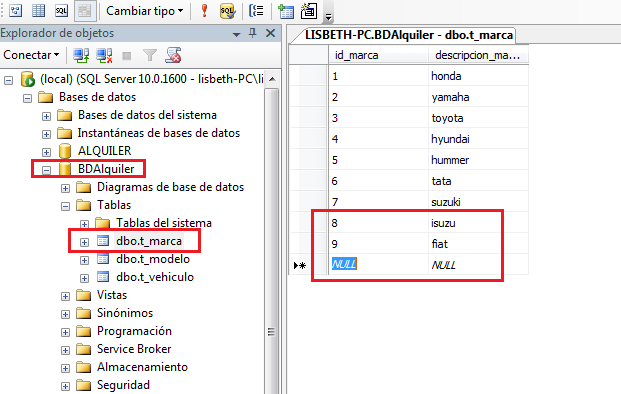Viewport: 621px width, 394px height.
Task: Show the criteria grid pane icon
Action: click(38, 10)
